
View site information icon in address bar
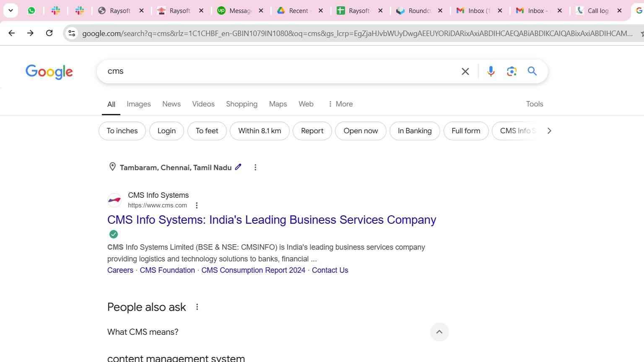coord(72,34)
